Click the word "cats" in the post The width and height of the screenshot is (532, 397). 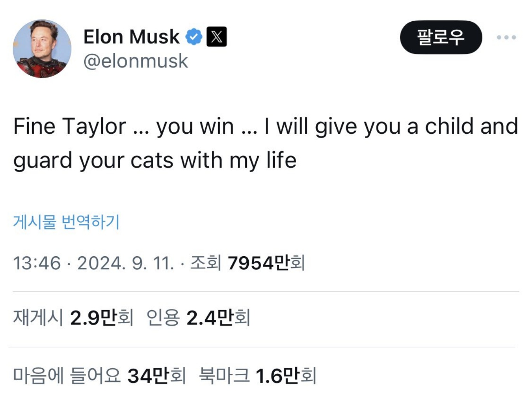click(x=152, y=161)
